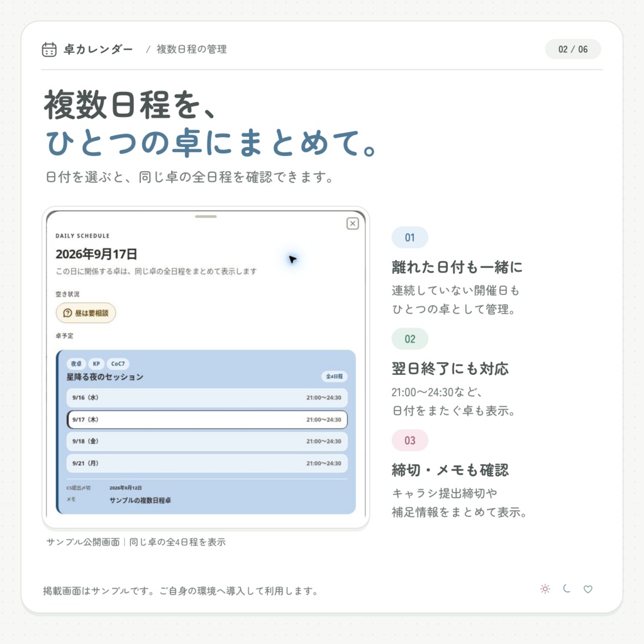Image resolution: width=644 pixels, height=644 pixels.
Task: Select the 9/16 (水) schedule row
Action: point(207,397)
